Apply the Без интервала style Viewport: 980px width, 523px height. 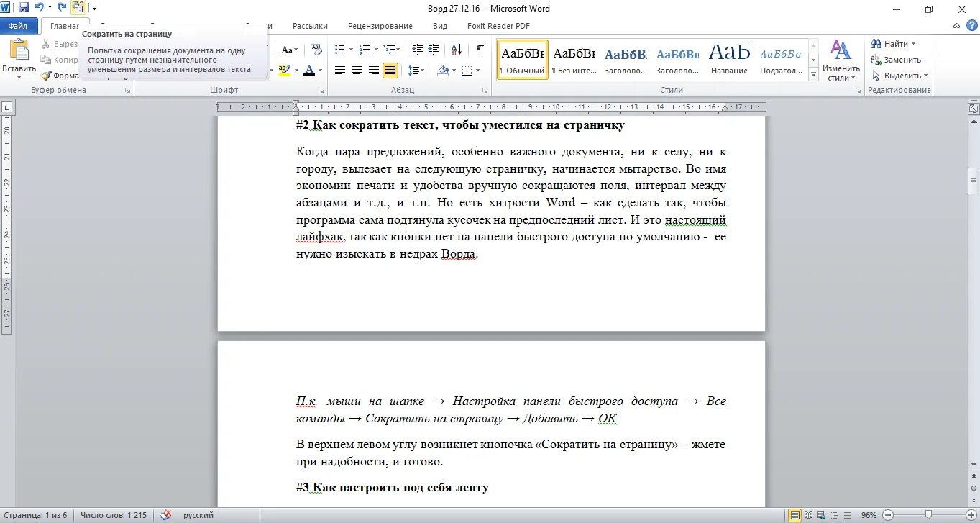574,60
